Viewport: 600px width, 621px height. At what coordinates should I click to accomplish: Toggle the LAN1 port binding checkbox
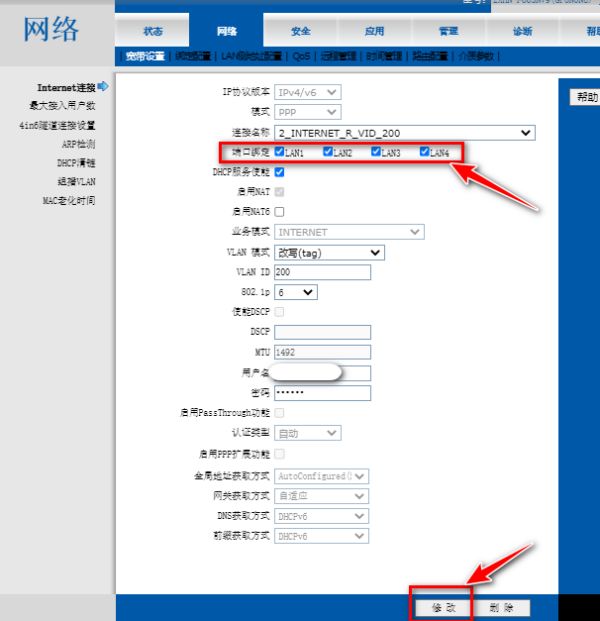click(x=280, y=152)
